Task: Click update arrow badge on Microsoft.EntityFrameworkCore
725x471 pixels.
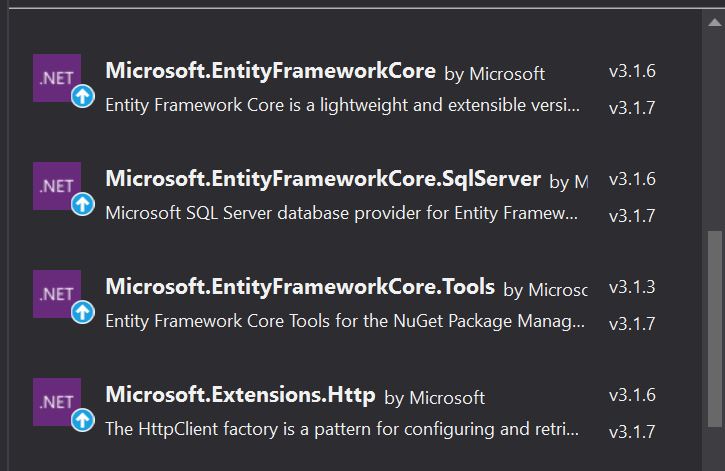Action: tap(82, 97)
